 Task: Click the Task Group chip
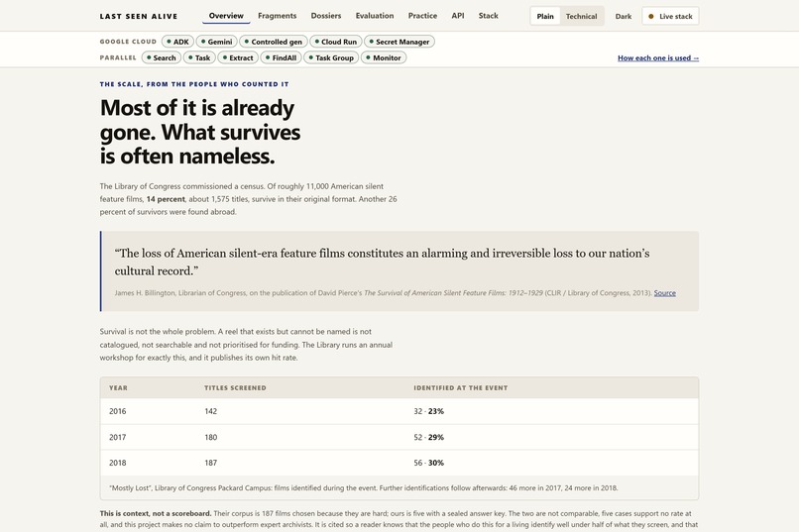point(331,57)
